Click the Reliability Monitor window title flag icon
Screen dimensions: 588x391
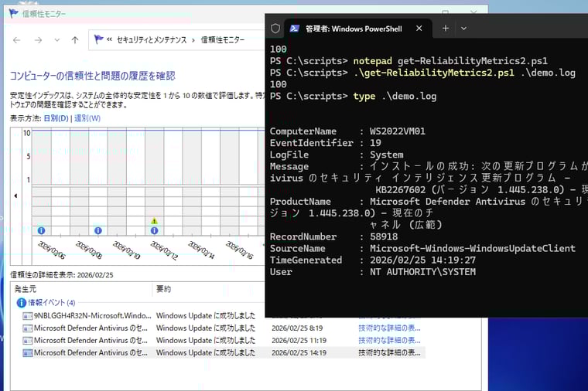tap(13, 14)
